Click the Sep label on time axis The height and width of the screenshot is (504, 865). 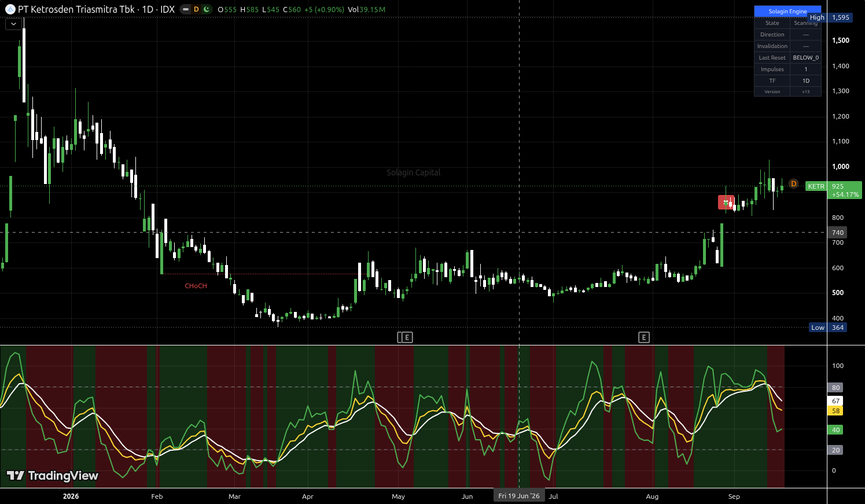(734, 496)
